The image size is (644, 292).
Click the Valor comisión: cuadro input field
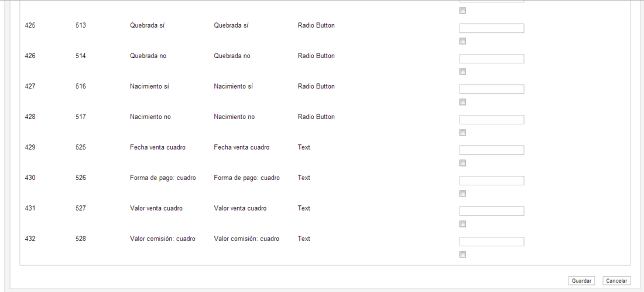tap(492, 242)
